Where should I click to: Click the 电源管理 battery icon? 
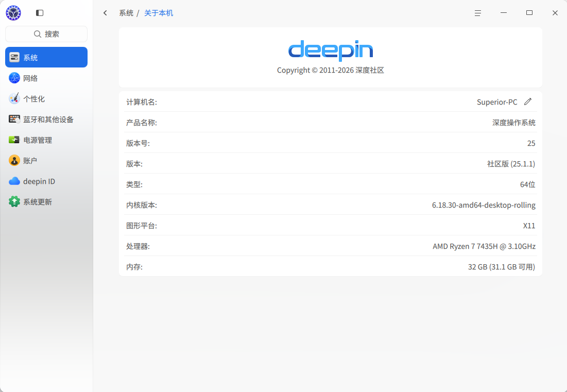coord(14,140)
